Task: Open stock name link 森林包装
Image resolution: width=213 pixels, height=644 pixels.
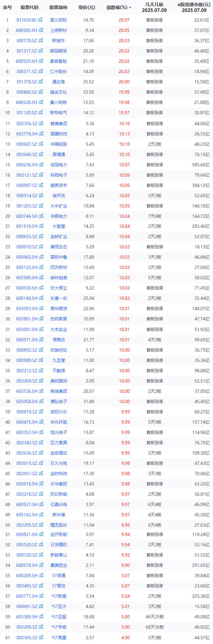Action: [58, 278]
